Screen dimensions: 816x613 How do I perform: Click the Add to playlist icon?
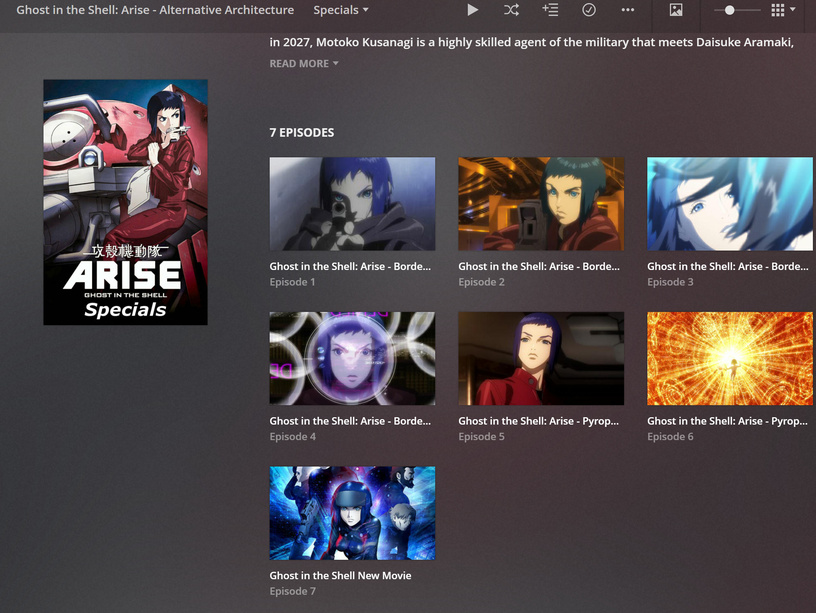pyautogui.click(x=550, y=10)
